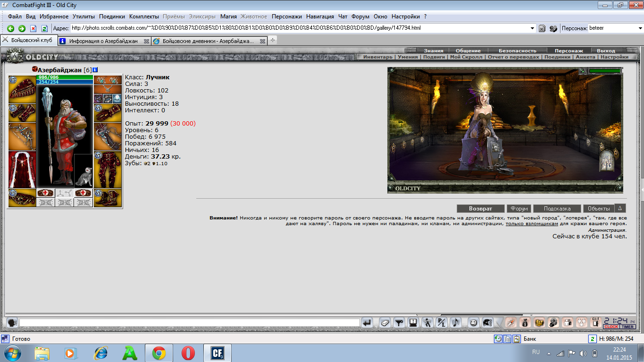Toggle the chat filter funnel icon
This screenshot has height=362, width=644.
click(399, 323)
